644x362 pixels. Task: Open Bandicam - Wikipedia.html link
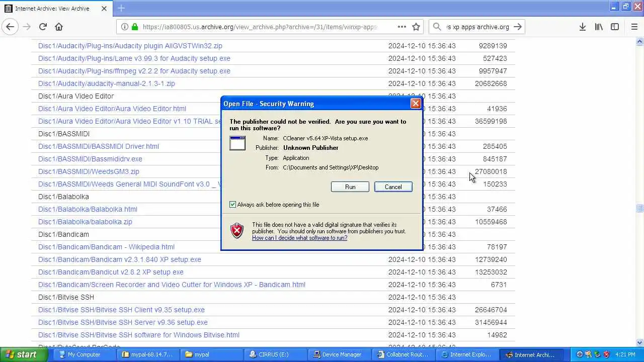coord(106,247)
